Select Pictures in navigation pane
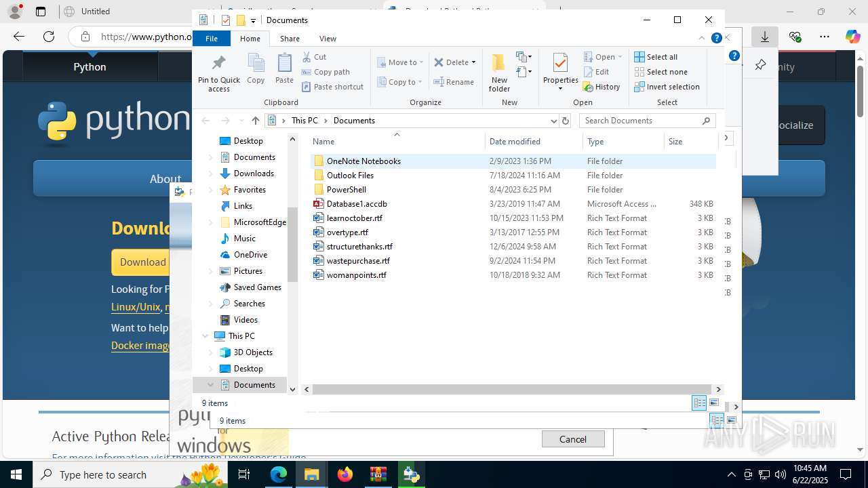This screenshot has height=488, width=868. point(248,271)
